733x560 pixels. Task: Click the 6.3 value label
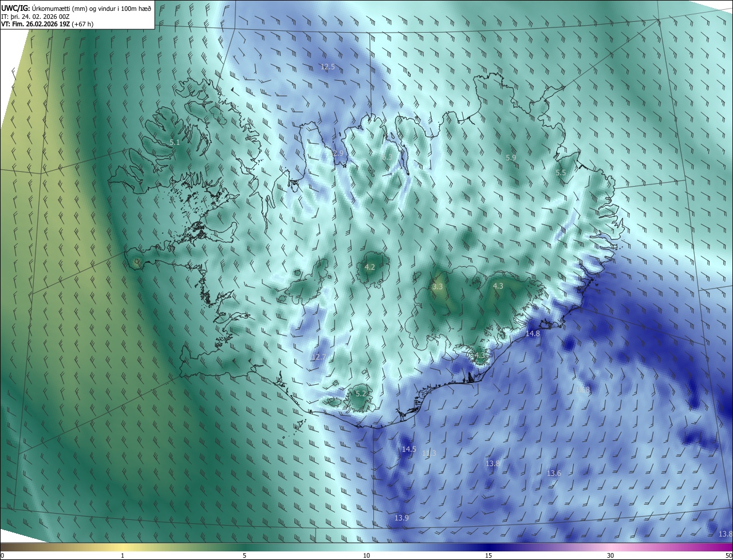[388, 156]
